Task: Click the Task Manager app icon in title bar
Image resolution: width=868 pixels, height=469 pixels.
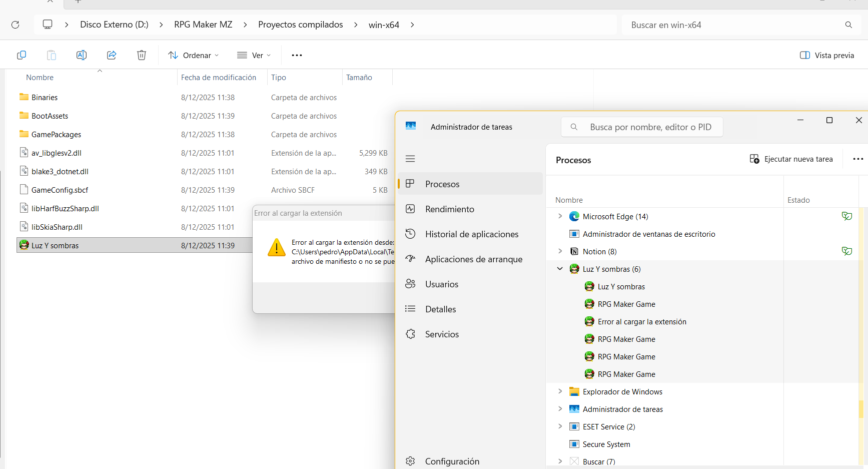Action: [x=411, y=126]
